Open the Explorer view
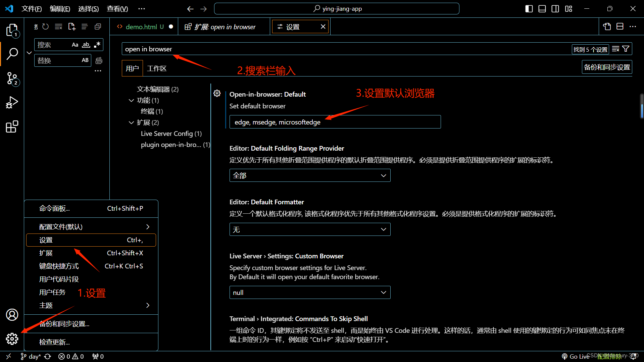Image resolution: width=644 pixels, height=362 pixels. tap(12, 30)
